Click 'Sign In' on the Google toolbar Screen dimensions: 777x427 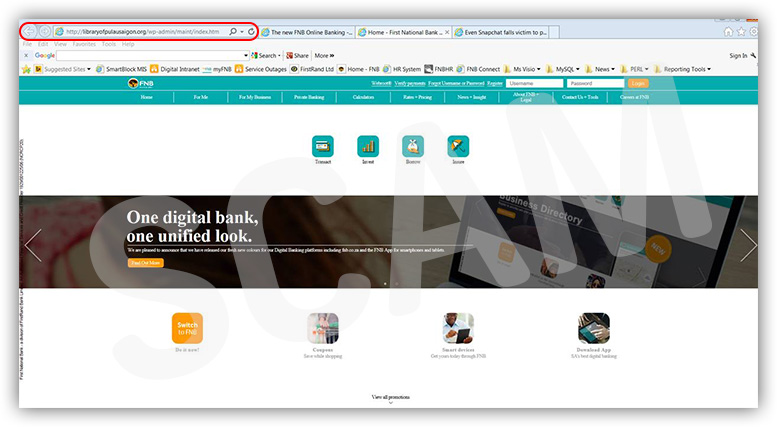tap(738, 55)
